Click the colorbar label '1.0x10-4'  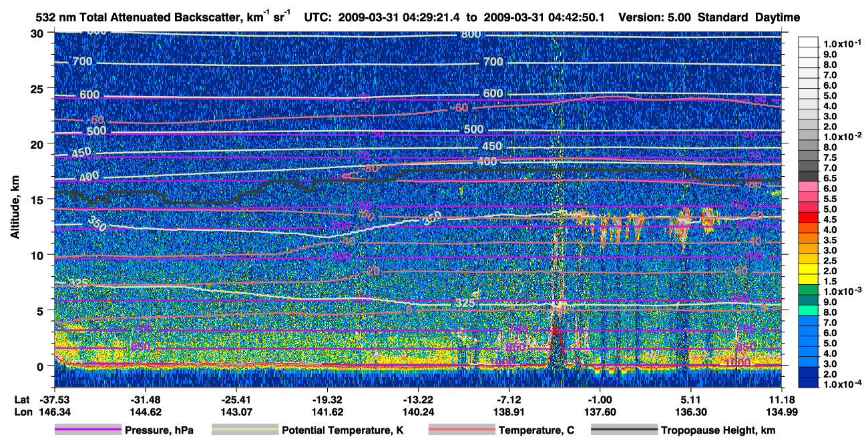tap(841, 384)
